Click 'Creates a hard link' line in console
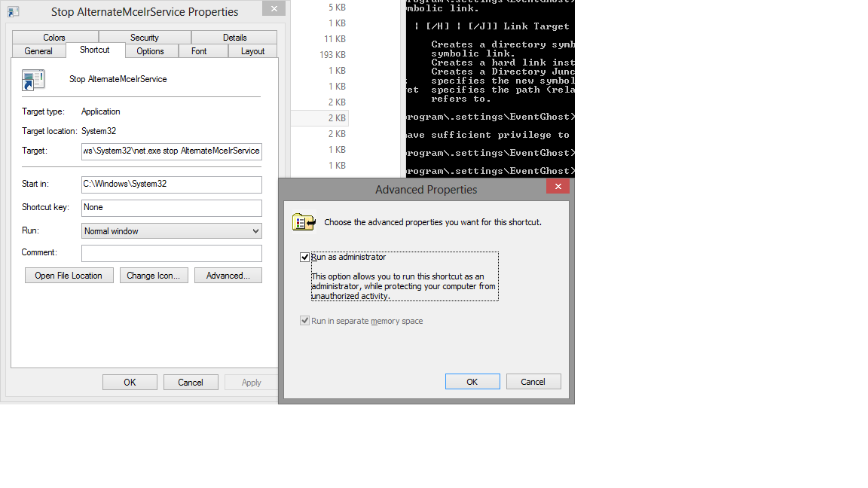This screenshot has width=868, height=488. [503, 63]
